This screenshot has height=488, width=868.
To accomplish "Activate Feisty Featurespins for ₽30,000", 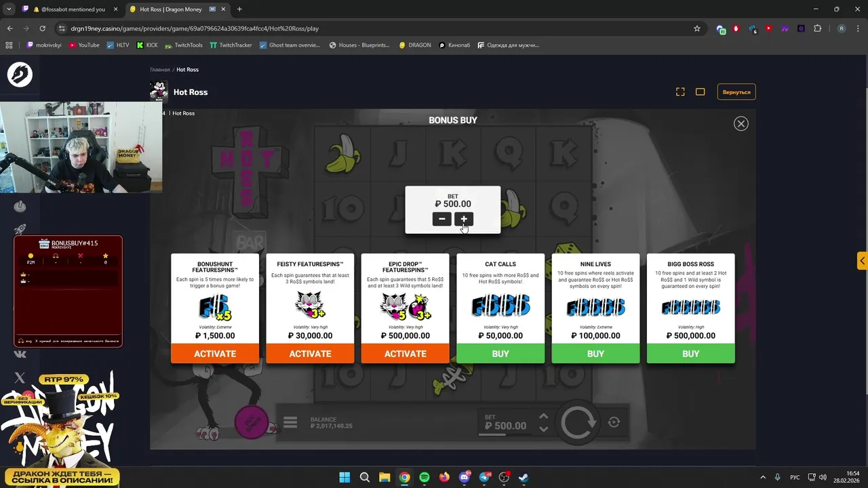I will 310,354.
